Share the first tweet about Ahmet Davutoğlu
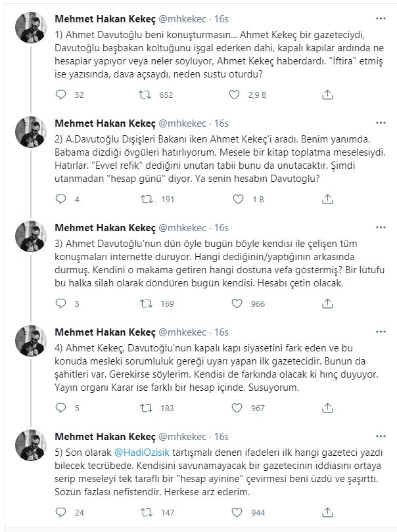 click(327, 95)
